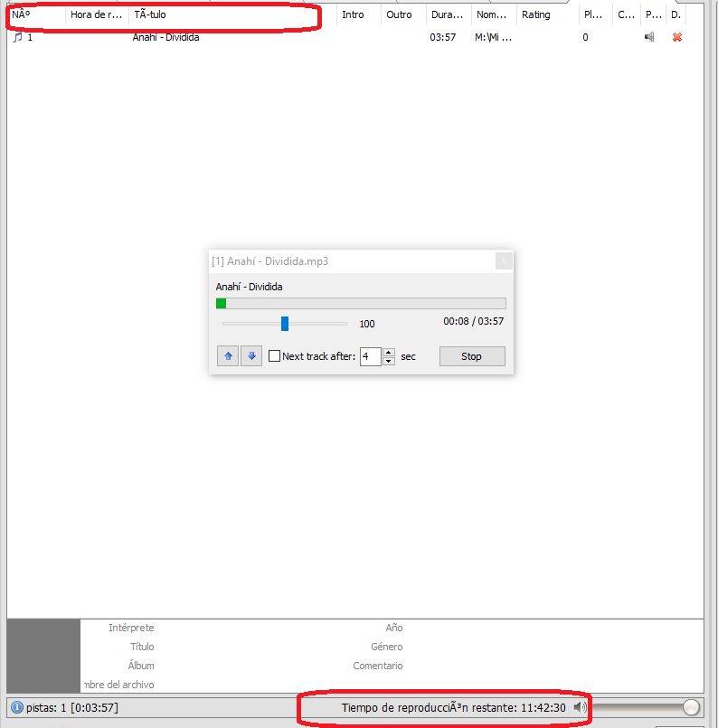The height and width of the screenshot is (728, 718).
Task: Click the red delete X on track 1
Action: point(676,37)
